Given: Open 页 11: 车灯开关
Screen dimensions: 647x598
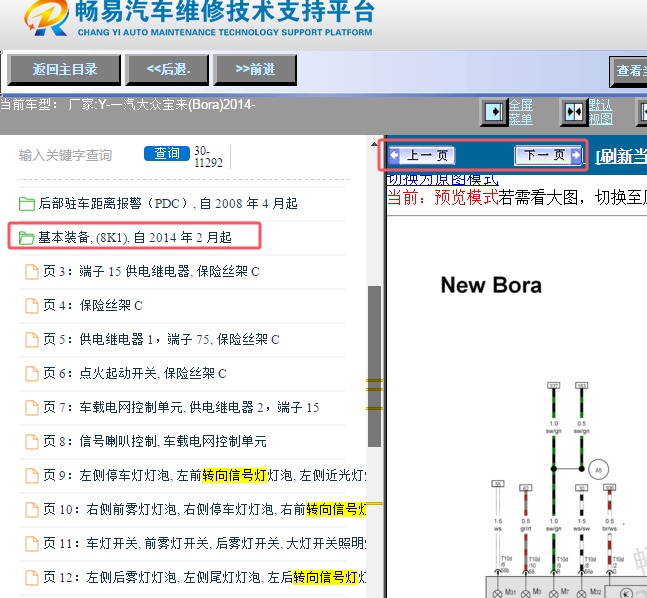Looking at the screenshot, I should pyautogui.click(x=205, y=543).
